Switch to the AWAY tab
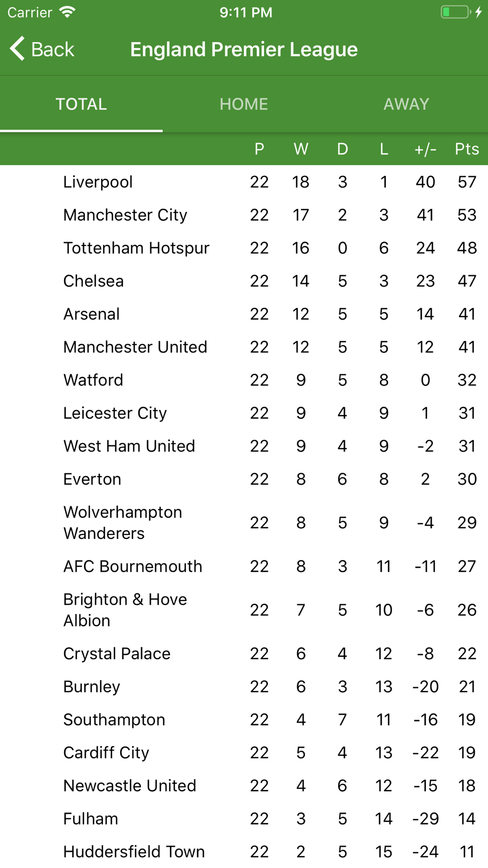This screenshot has height=868, width=488. tap(407, 104)
